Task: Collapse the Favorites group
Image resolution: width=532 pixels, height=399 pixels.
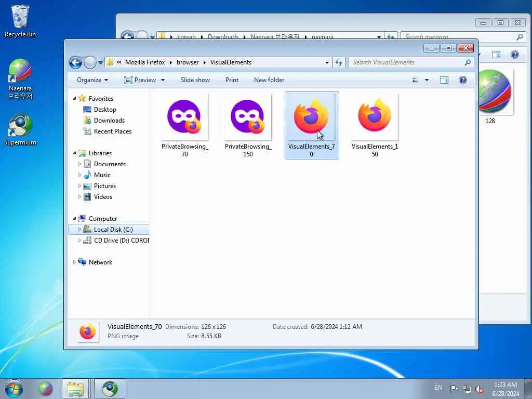Action: click(x=74, y=98)
